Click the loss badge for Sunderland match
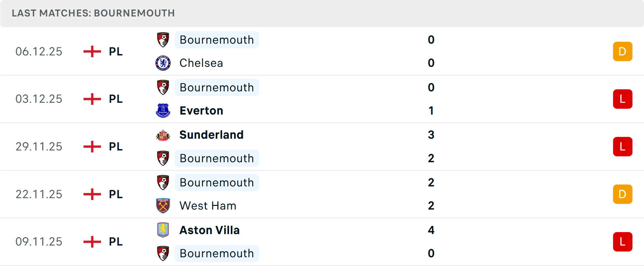644x266 pixels. pyautogui.click(x=623, y=147)
